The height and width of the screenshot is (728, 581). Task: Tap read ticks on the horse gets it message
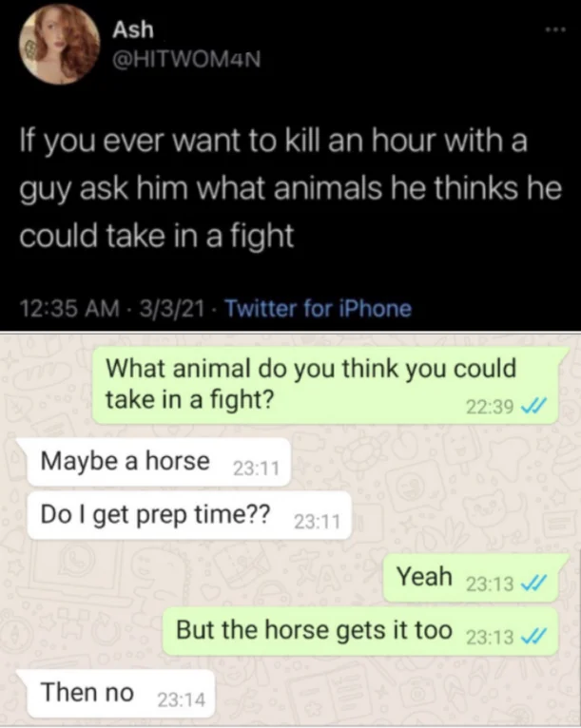tap(533, 636)
